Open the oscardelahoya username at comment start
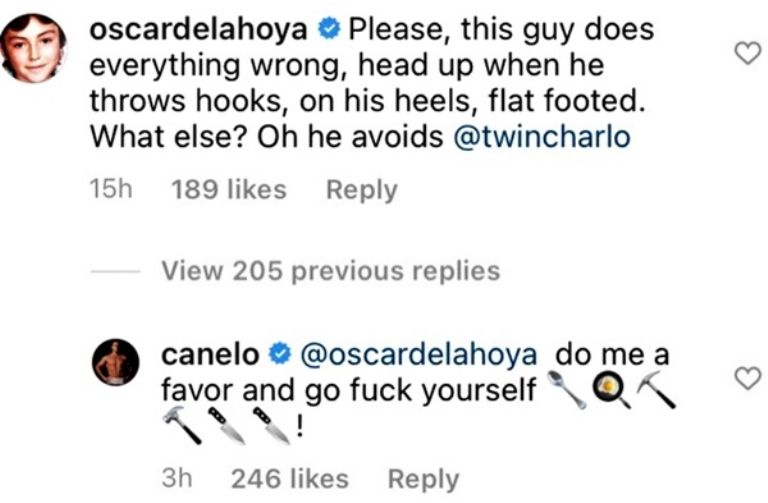The height and width of the screenshot is (503, 768). pos(198,31)
